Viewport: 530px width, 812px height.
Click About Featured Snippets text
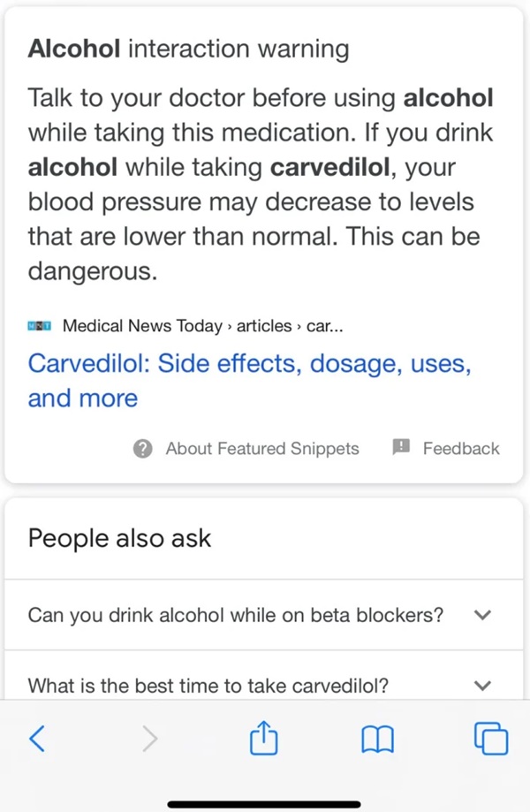(262, 449)
